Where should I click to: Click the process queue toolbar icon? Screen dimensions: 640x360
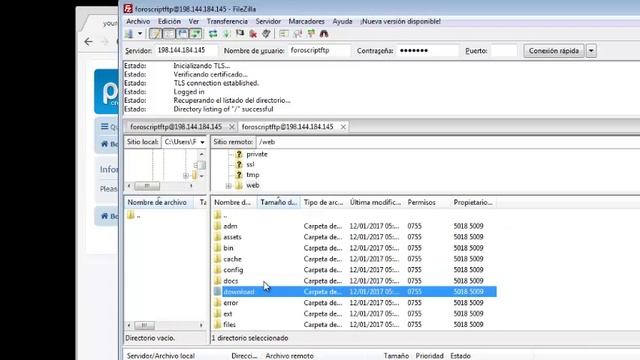point(227,34)
